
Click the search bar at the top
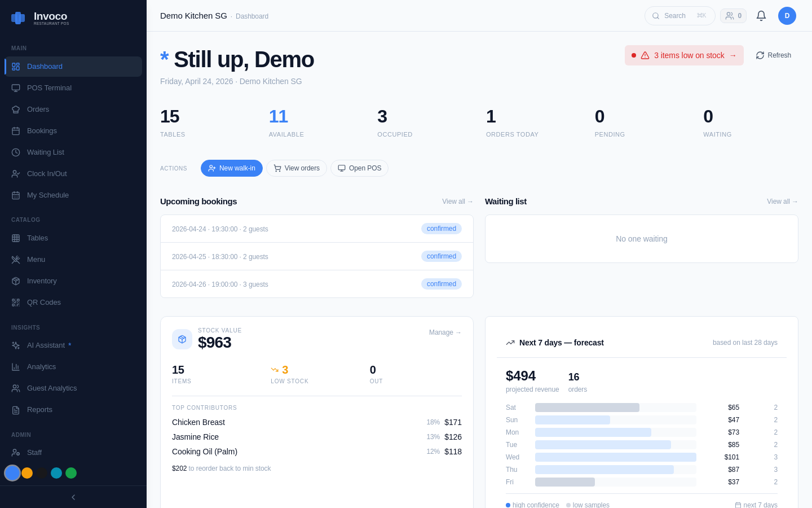(679, 15)
